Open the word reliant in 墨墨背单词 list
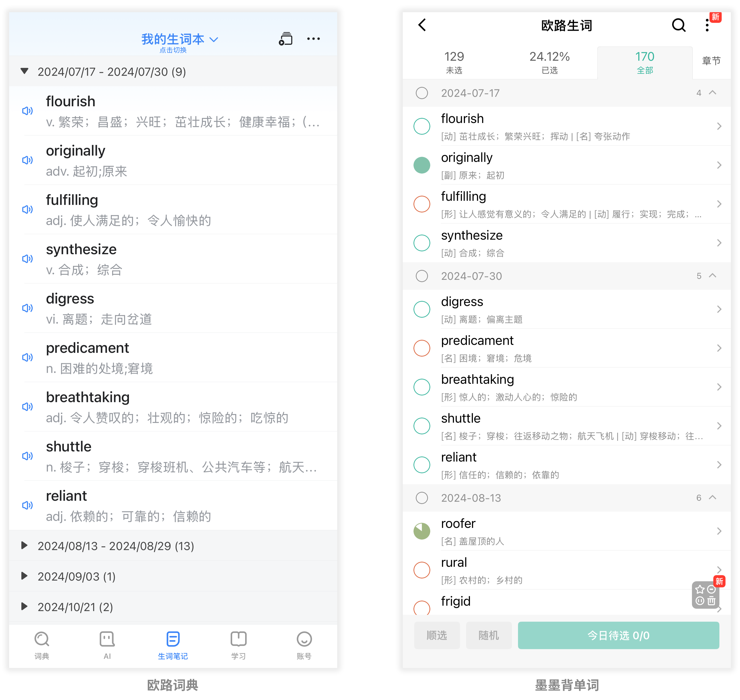 (566, 465)
